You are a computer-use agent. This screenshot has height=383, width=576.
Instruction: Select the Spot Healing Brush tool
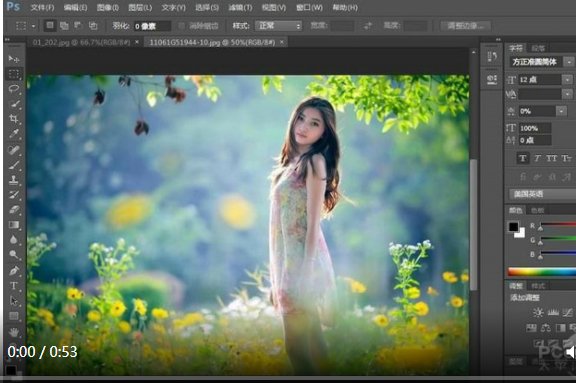[x=14, y=150]
